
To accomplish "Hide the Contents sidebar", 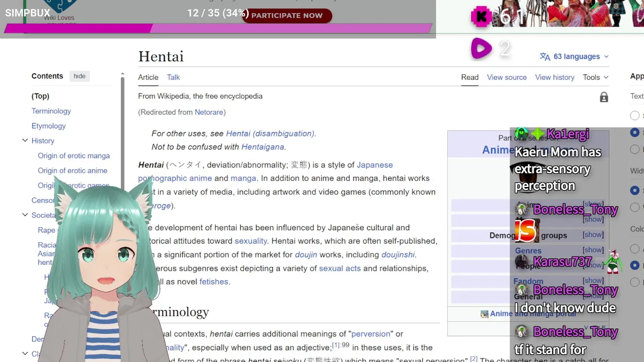I will point(79,76).
